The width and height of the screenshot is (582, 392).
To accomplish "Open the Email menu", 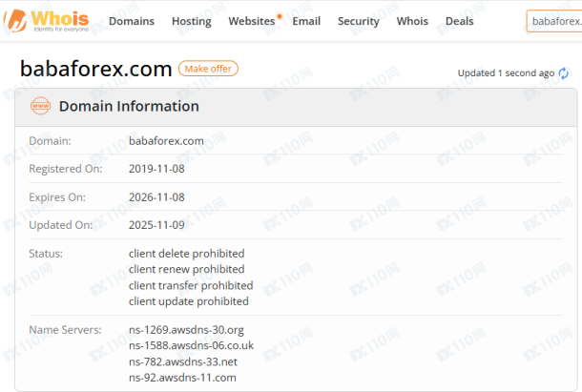I will tap(306, 21).
